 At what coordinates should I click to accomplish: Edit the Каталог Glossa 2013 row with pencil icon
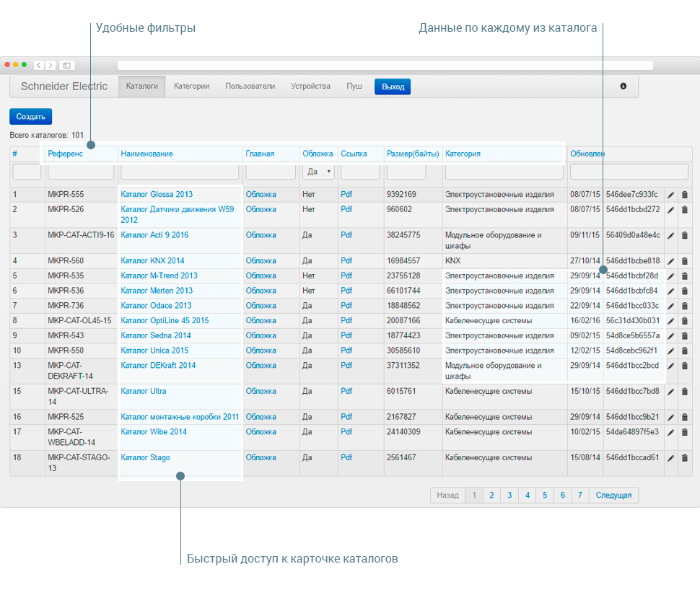coord(670,195)
